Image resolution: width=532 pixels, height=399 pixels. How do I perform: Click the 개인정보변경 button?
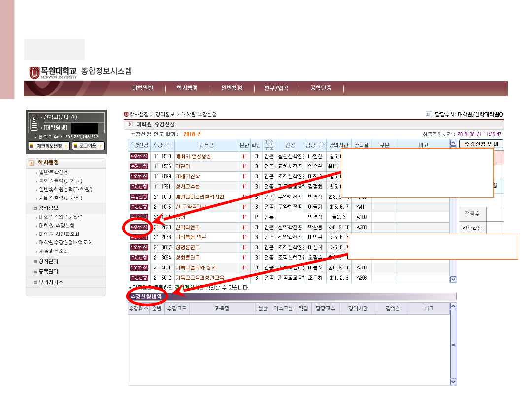pos(48,146)
